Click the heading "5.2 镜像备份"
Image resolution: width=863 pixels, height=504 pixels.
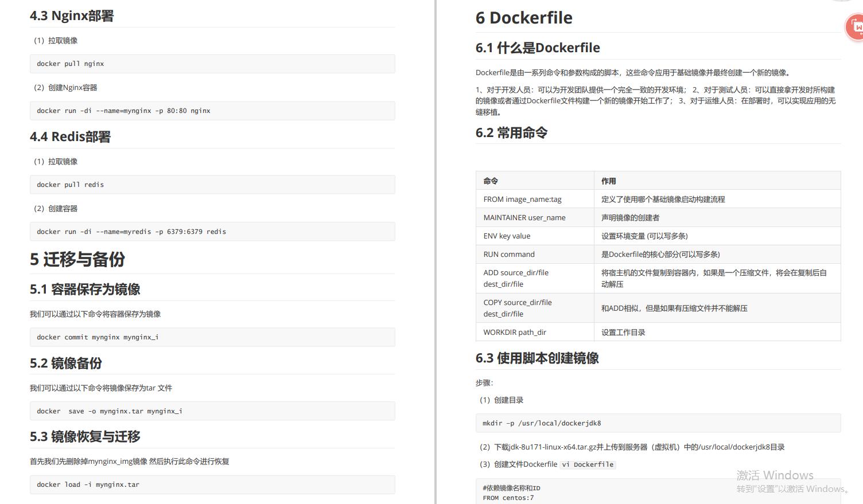66,363
